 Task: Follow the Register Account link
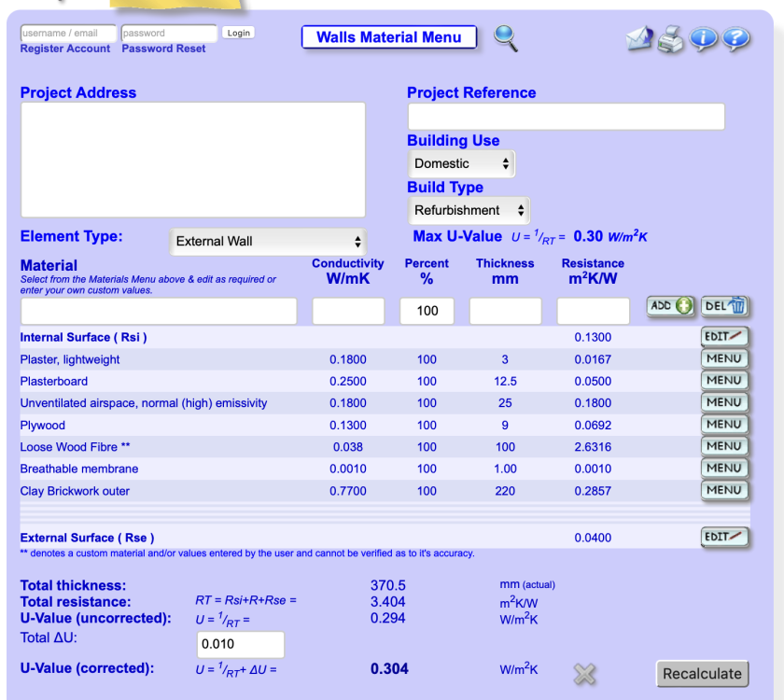tap(65, 49)
